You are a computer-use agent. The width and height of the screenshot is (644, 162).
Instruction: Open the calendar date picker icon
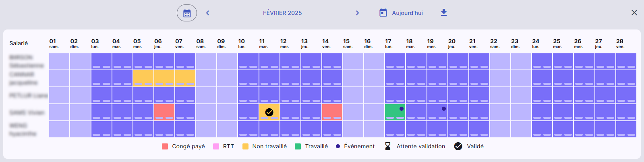pos(187,13)
